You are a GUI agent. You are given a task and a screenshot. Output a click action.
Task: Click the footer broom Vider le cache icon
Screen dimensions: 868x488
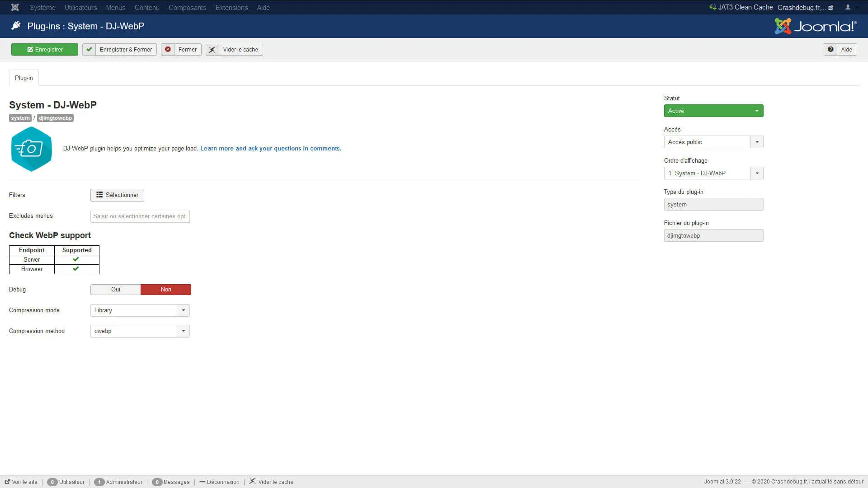point(252,481)
